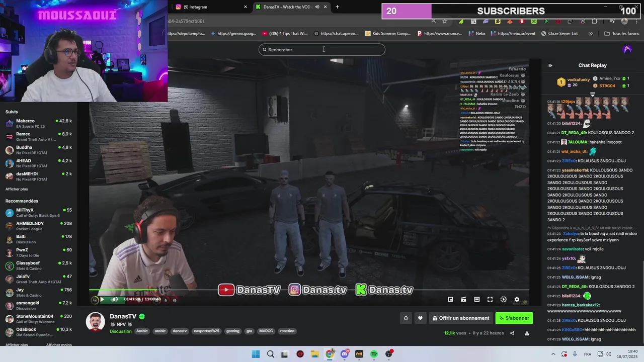
Task: Click the FRA language indicator
Action: tap(588, 354)
